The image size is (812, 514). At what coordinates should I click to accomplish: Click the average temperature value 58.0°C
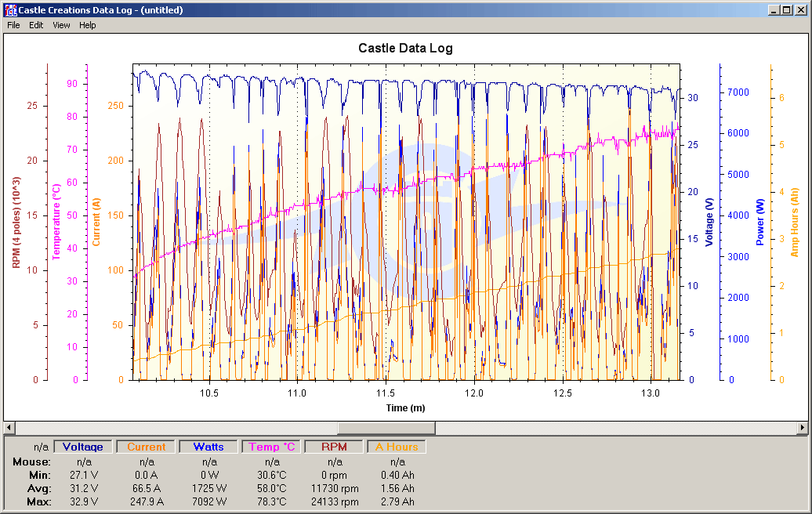point(272,488)
